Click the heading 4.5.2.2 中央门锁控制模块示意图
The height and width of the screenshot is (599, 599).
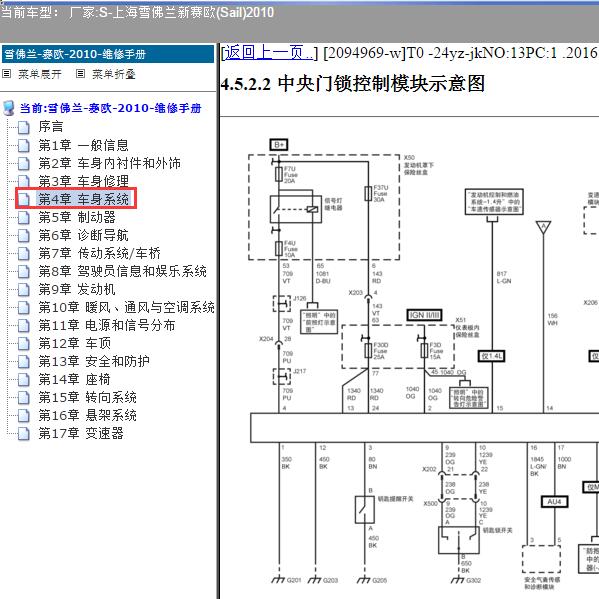pos(353,84)
